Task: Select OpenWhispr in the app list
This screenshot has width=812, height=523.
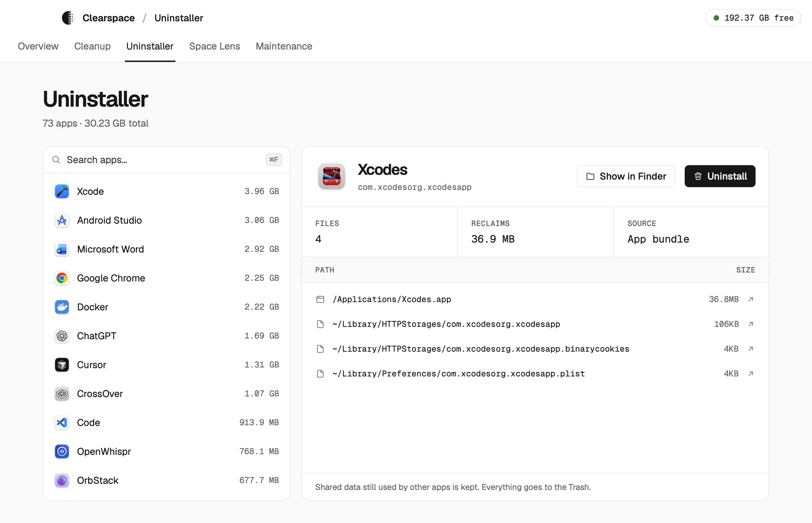Action: point(167,451)
